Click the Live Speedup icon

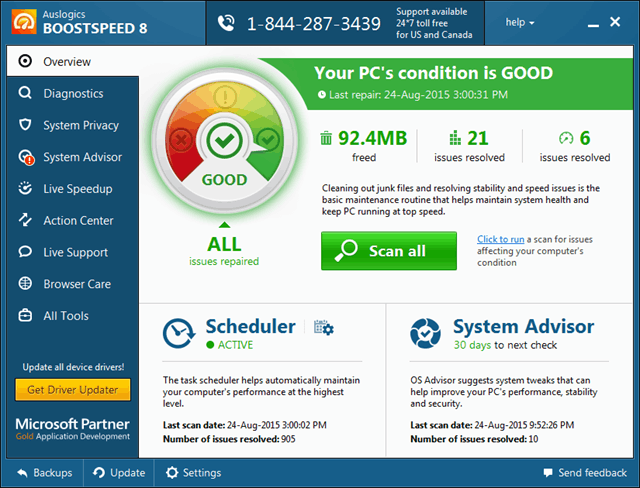(25, 188)
